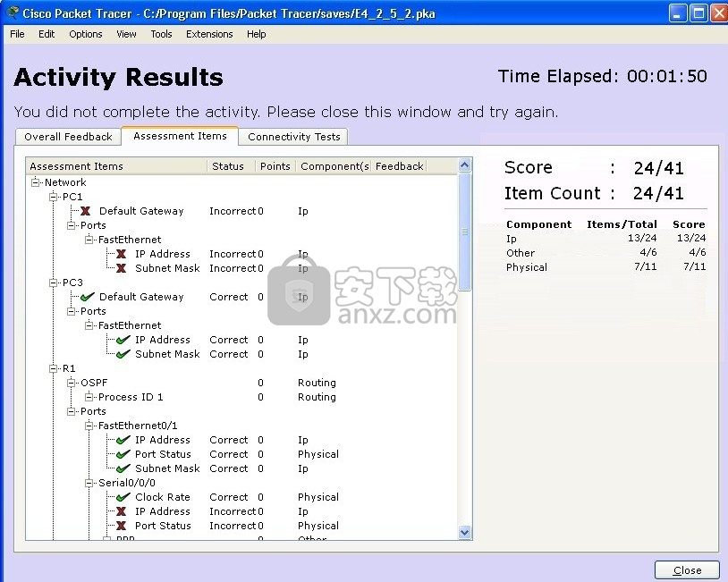Collapse the PC3 node

tap(54, 283)
